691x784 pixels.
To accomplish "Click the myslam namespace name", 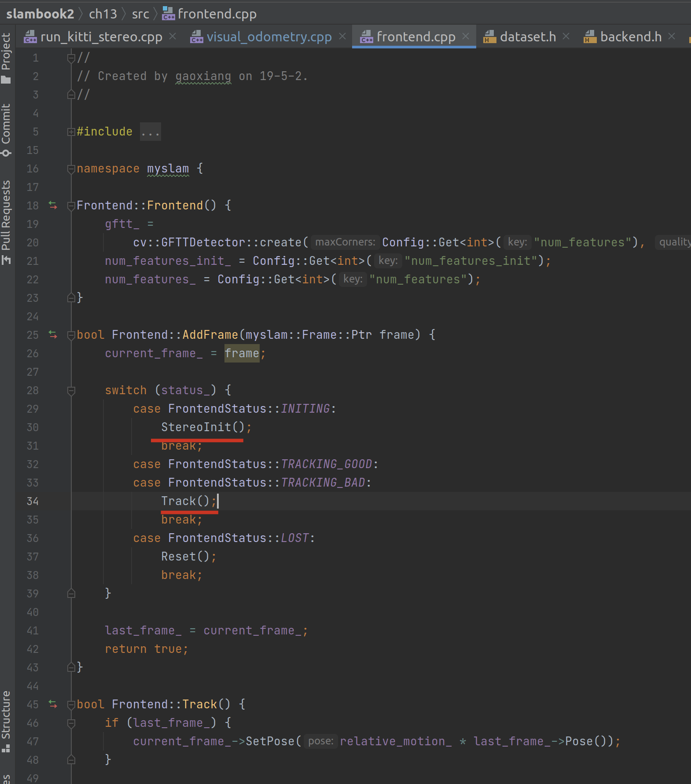I will pyautogui.click(x=168, y=169).
